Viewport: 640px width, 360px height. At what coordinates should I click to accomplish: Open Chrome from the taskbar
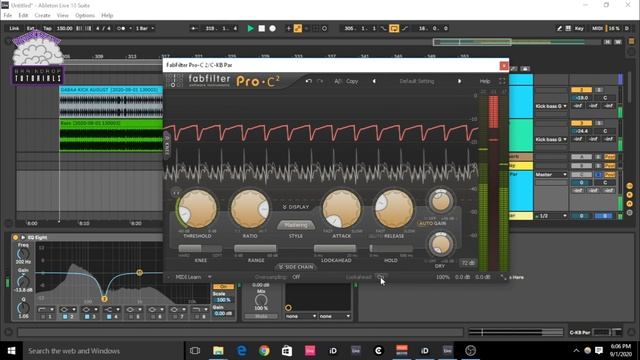[264, 351]
